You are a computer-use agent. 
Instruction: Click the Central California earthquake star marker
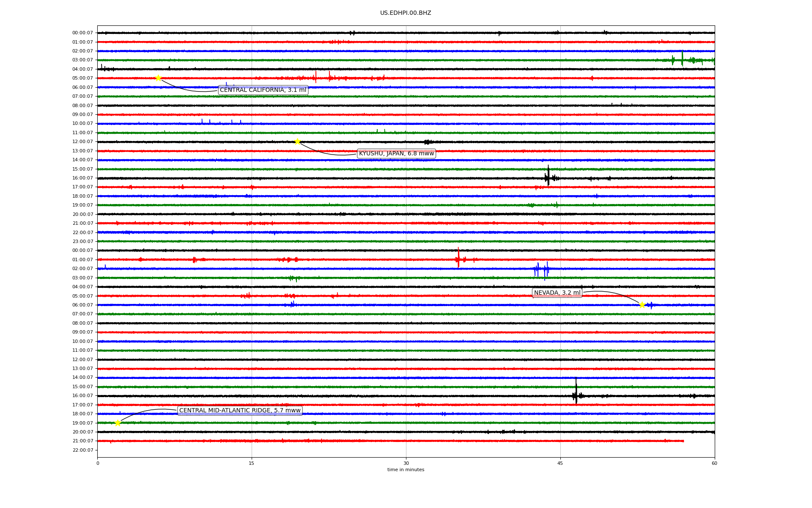158,78
